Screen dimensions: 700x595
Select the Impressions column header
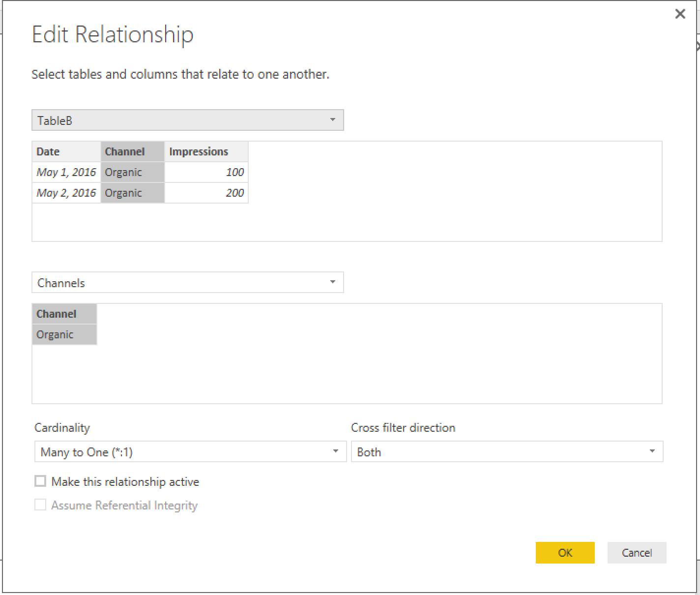point(206,152)
